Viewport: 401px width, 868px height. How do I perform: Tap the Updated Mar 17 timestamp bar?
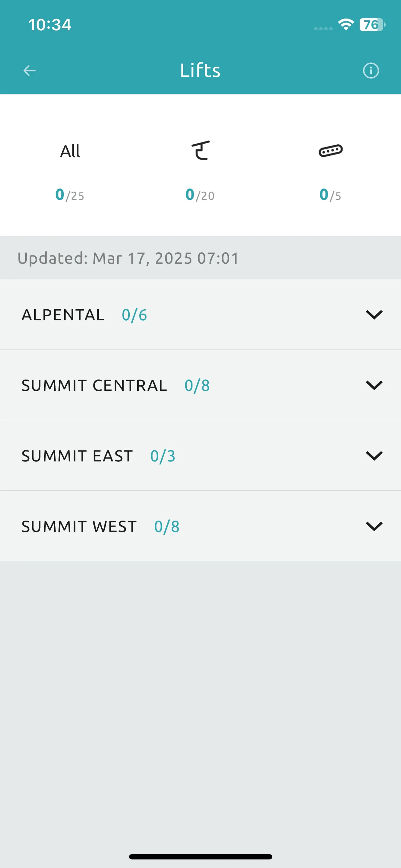(200, 258)
